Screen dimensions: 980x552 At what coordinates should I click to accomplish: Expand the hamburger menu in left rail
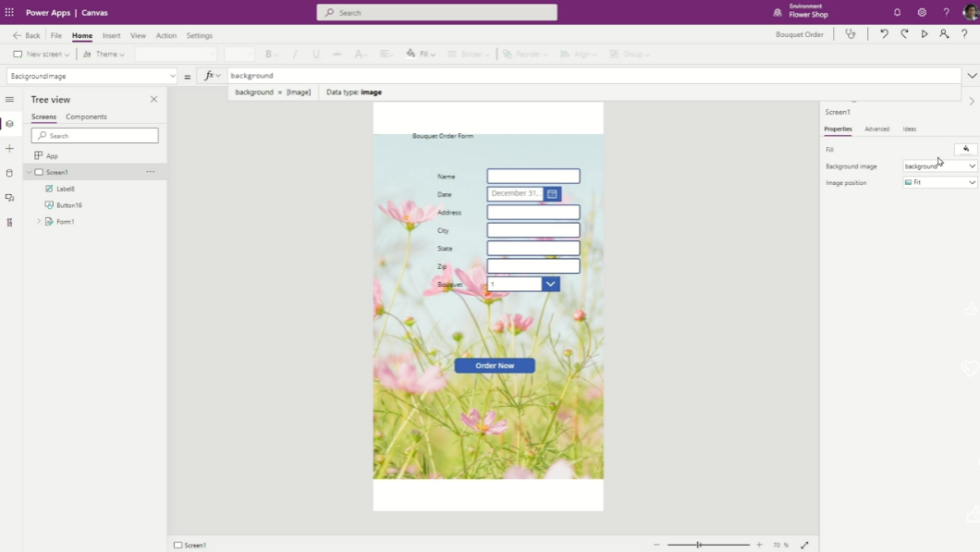tap(9, 100)
